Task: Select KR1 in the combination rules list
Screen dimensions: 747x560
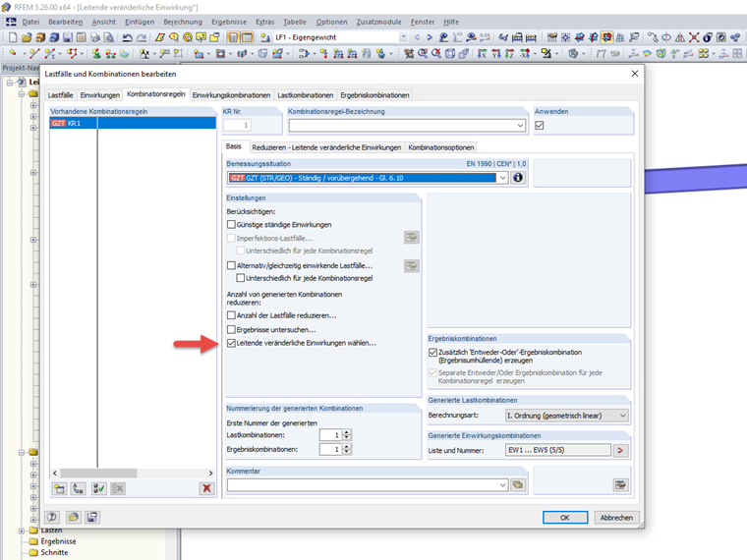Action: [133, 124]
